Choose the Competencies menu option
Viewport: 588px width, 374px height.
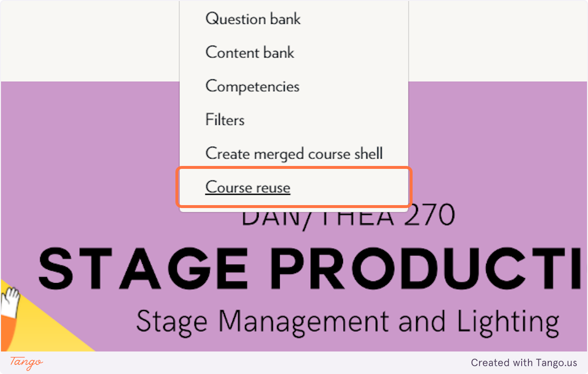(252, 86)
